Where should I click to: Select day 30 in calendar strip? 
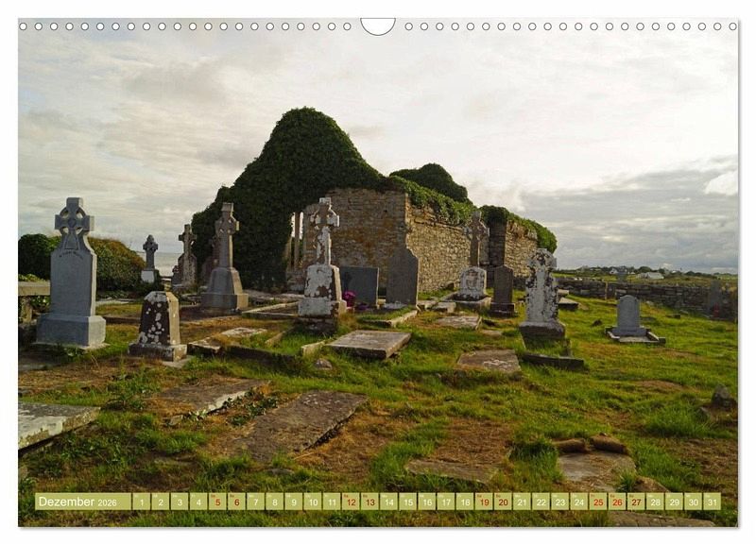tap(694, 502)
